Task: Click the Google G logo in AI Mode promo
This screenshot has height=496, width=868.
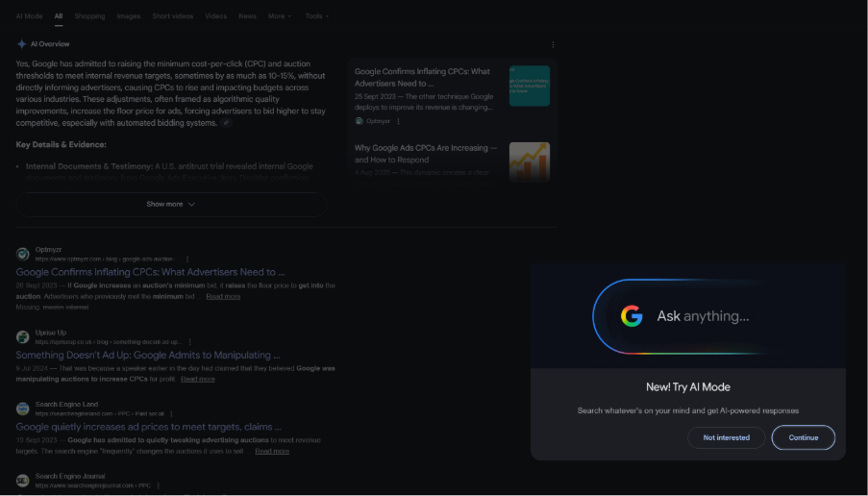Action: (632, 316)
